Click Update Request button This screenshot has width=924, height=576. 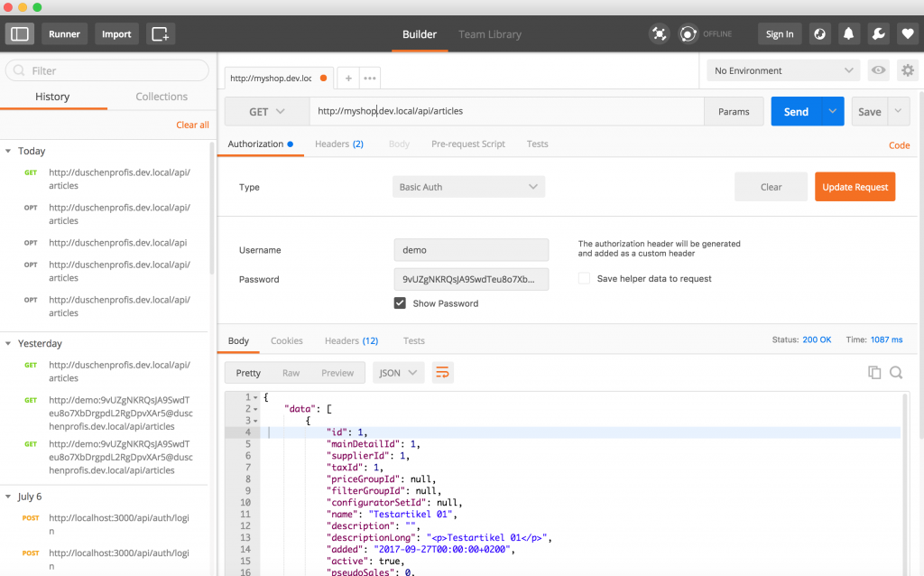pos(855,187)
